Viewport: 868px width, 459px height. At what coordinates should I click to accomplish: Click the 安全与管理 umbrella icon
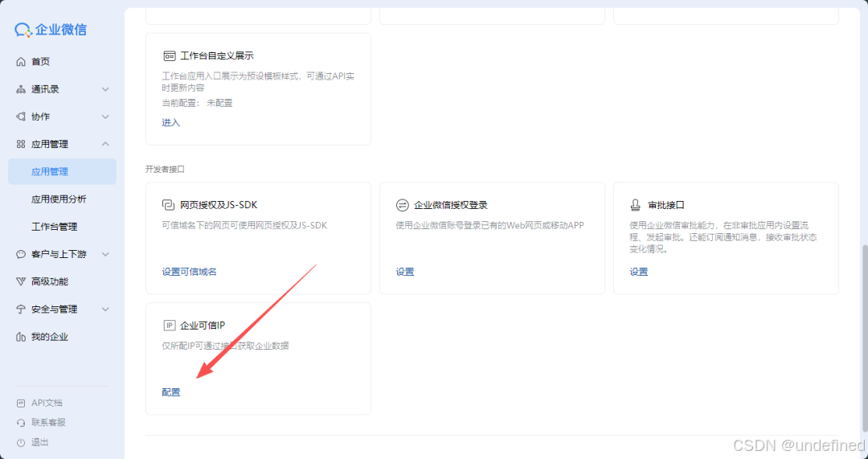[21, 309]
